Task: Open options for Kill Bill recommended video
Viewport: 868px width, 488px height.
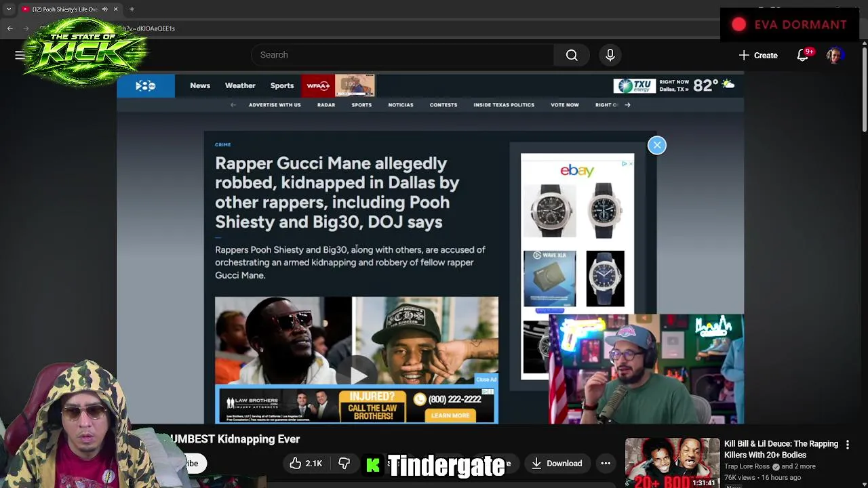Action: click(847, 445)
